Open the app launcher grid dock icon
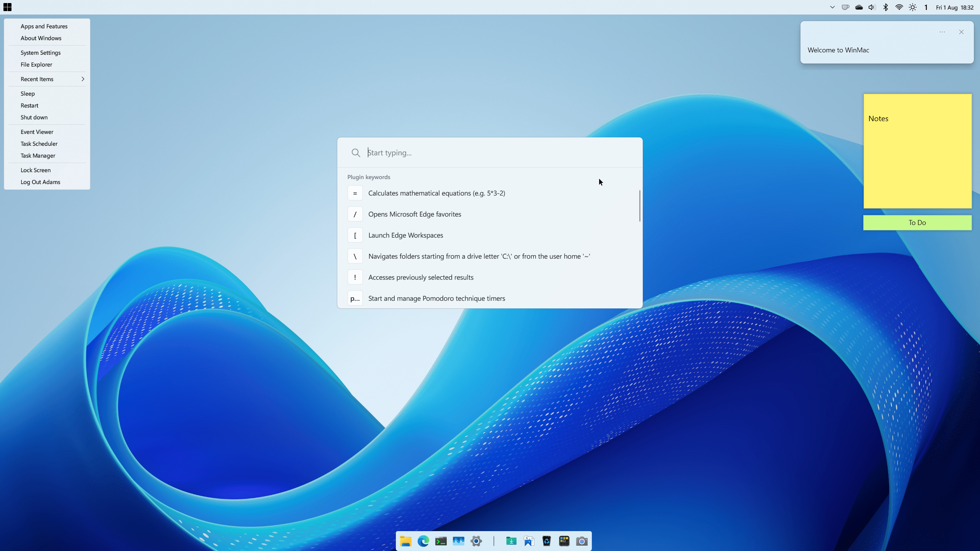Screen dimensions: 980x551 click(564, 541)
